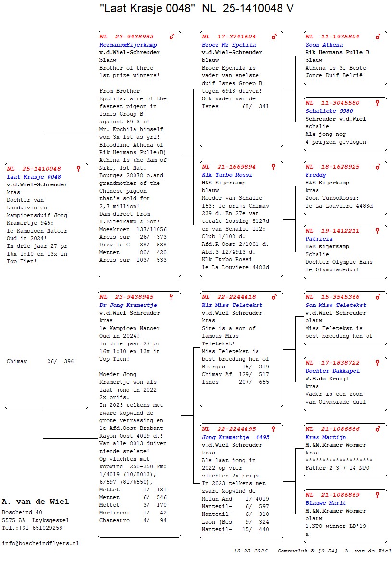The image size is (392, 563).
Task: Open the info@boscheindflyers.nl email address
Action: pos(40,543)
